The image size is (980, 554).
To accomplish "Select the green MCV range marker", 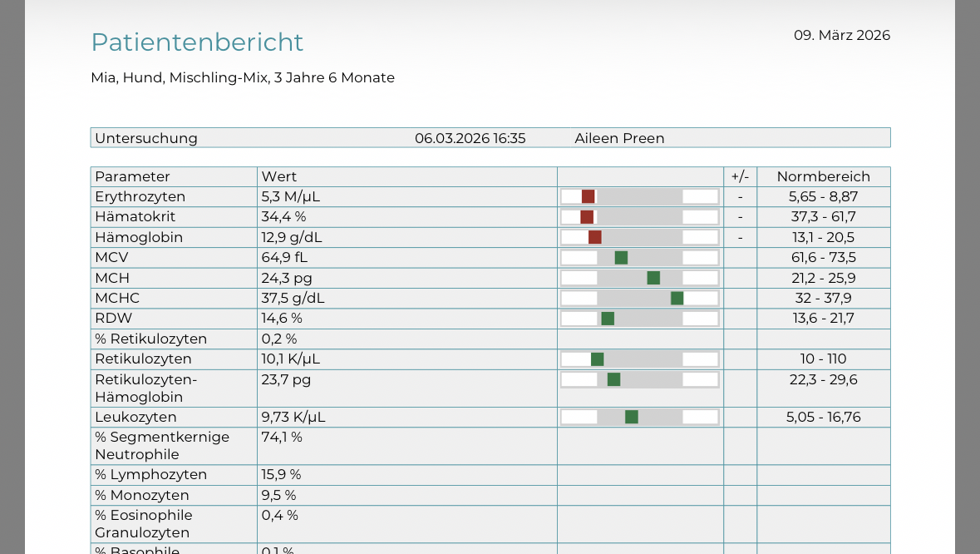I will 621,258.
